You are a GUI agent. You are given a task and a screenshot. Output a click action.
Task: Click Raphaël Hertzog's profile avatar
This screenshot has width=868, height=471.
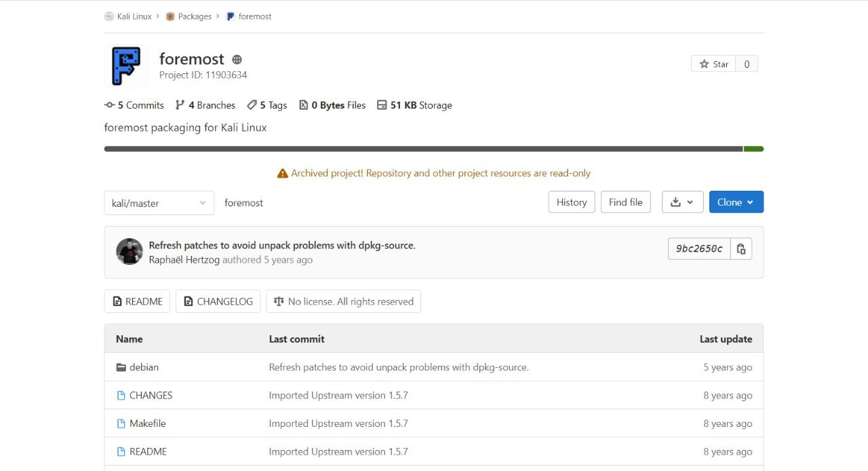click(x=129, y=252)
